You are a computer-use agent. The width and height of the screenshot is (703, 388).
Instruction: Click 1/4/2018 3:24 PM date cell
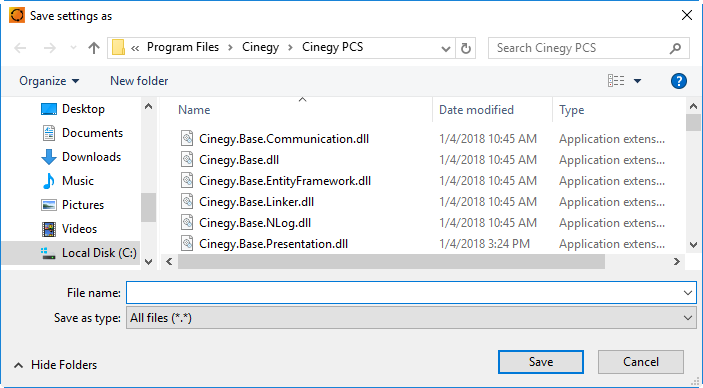point(484,244)
